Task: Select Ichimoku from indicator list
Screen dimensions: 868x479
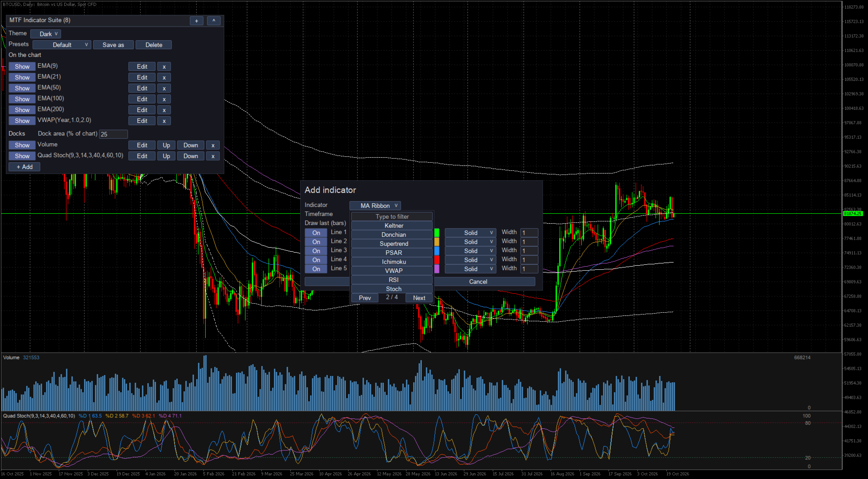Action: [392, 262]
